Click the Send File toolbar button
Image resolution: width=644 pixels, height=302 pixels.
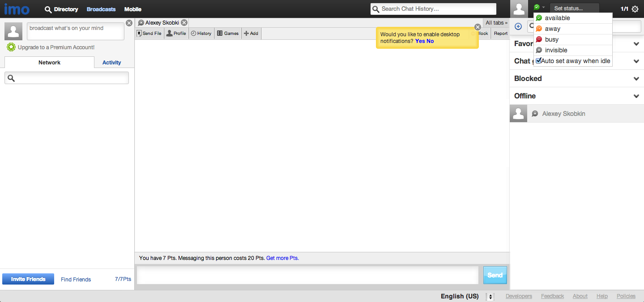149,34
